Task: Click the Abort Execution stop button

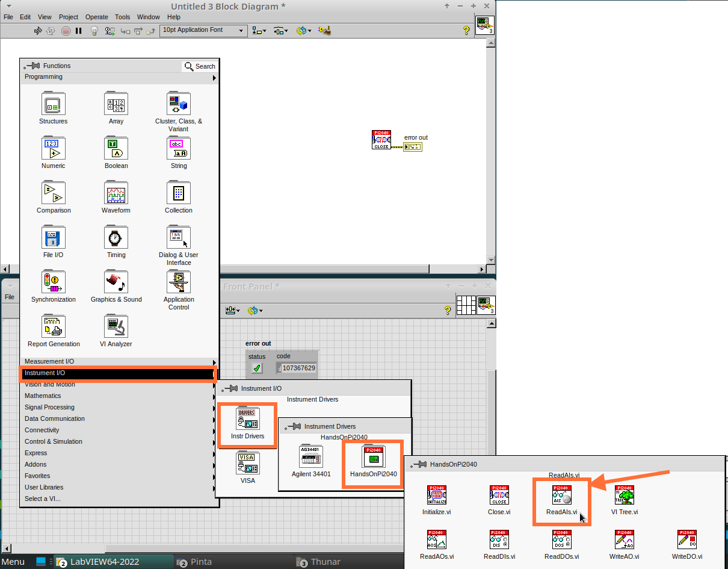Action: coord(66,31)
